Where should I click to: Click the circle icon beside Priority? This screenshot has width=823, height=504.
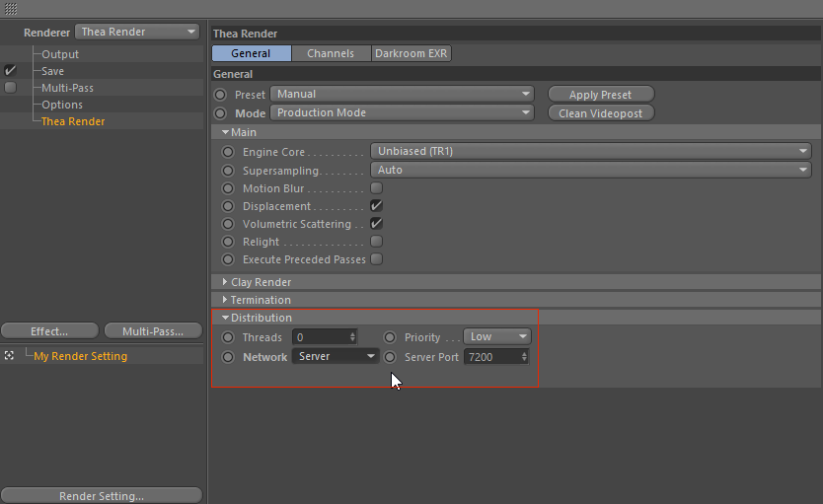[x=390, y=337]
